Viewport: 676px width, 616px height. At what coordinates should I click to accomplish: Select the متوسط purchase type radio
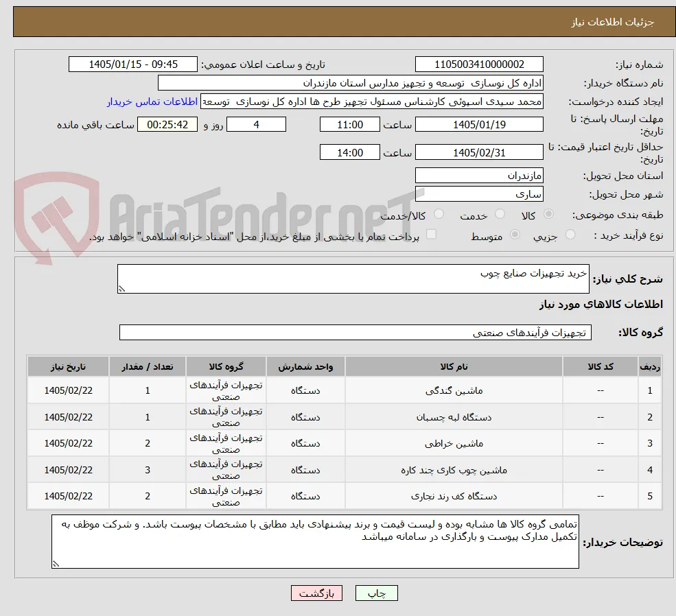(x=515, y=235)
